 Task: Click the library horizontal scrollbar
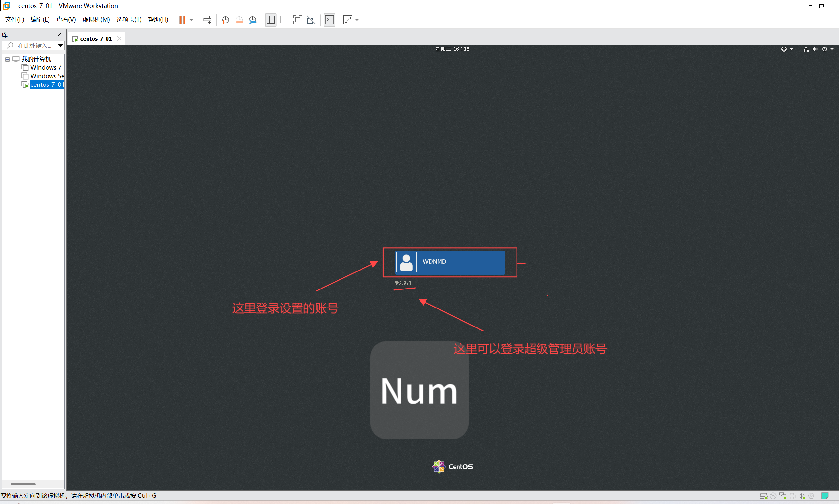(x=23, y=484)
